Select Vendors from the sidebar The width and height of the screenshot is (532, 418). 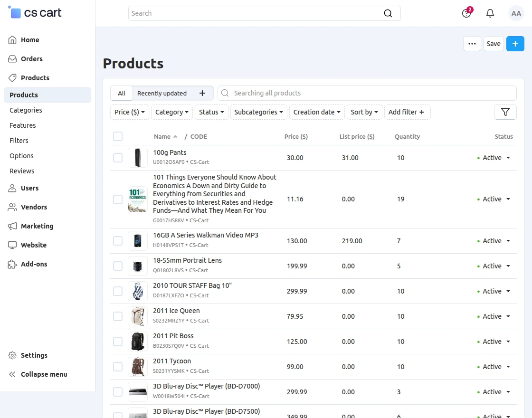33,207
